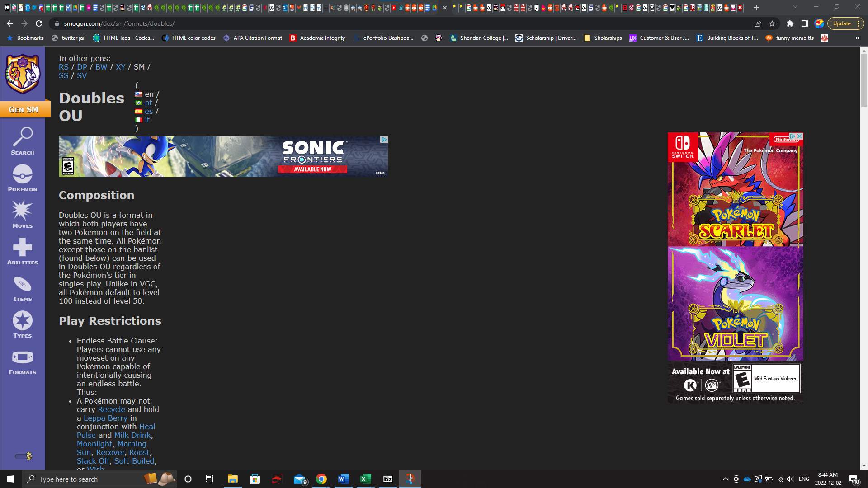The width and height of the screenshot is (868, 488).
Task: Open the Mail app from taskbar
Action: pos(299,479)
